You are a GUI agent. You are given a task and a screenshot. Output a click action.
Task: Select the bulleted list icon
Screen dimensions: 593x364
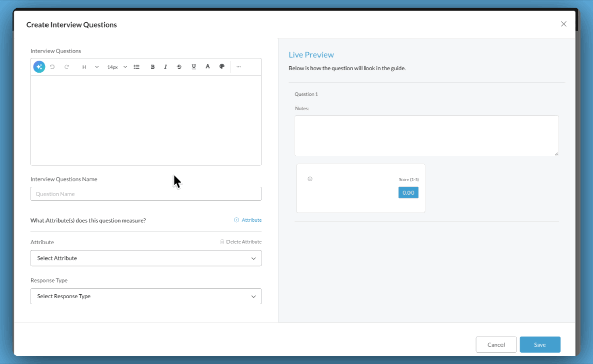click(136, 66)
